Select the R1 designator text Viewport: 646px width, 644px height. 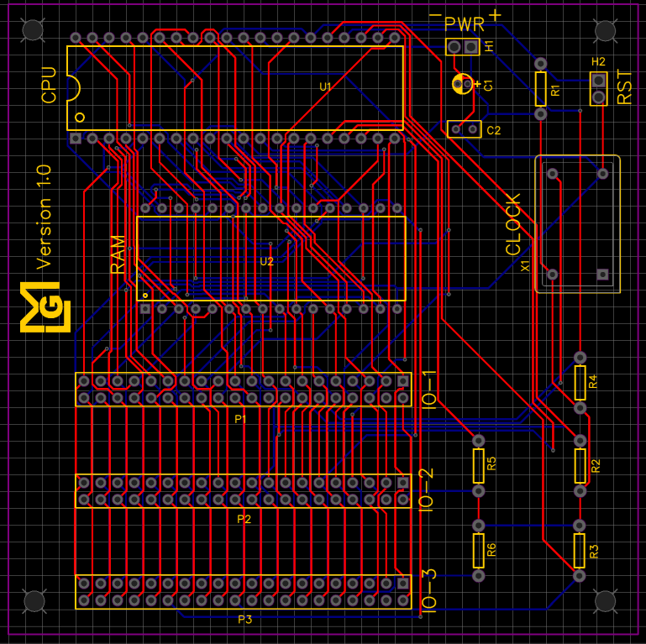pyautogui.click(x=556, y=91)
